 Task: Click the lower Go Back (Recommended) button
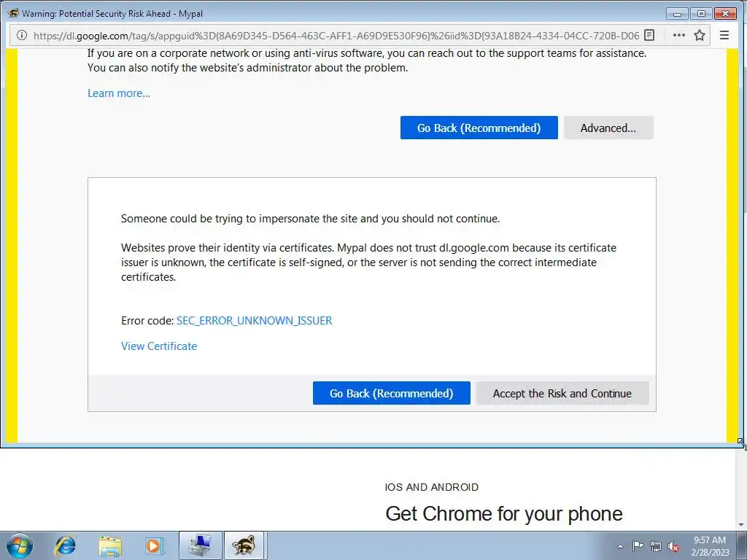click(x=391, y=393)
